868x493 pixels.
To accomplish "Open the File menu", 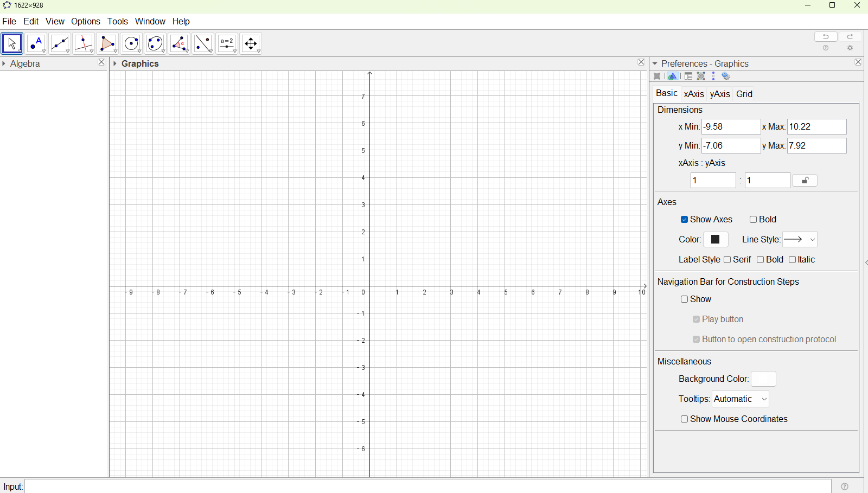I will (x=9, y=21).
